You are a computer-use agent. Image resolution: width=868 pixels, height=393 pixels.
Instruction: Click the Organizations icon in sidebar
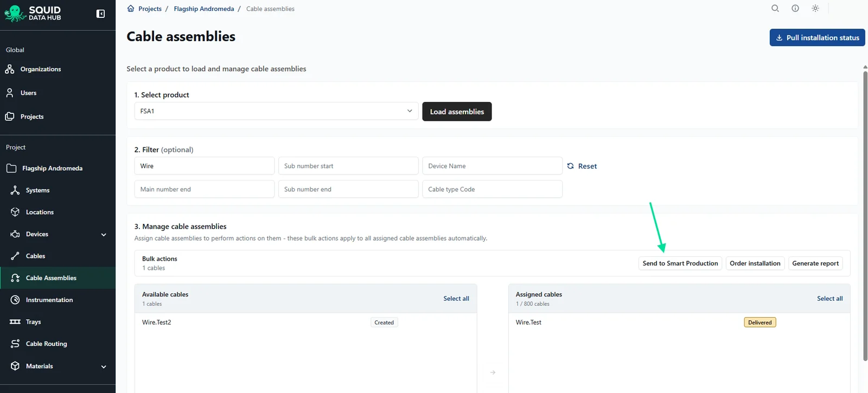pos(10,69)
